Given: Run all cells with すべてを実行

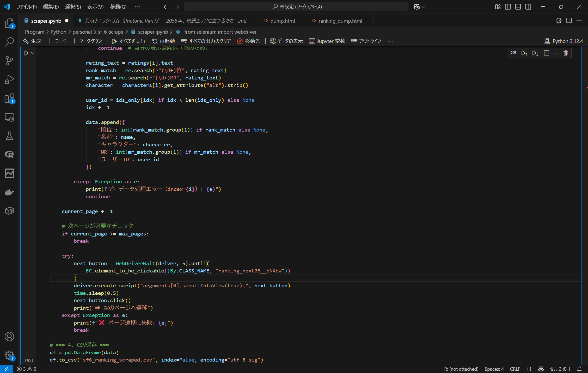Looking at the screenshot, I should coord(128,41).
